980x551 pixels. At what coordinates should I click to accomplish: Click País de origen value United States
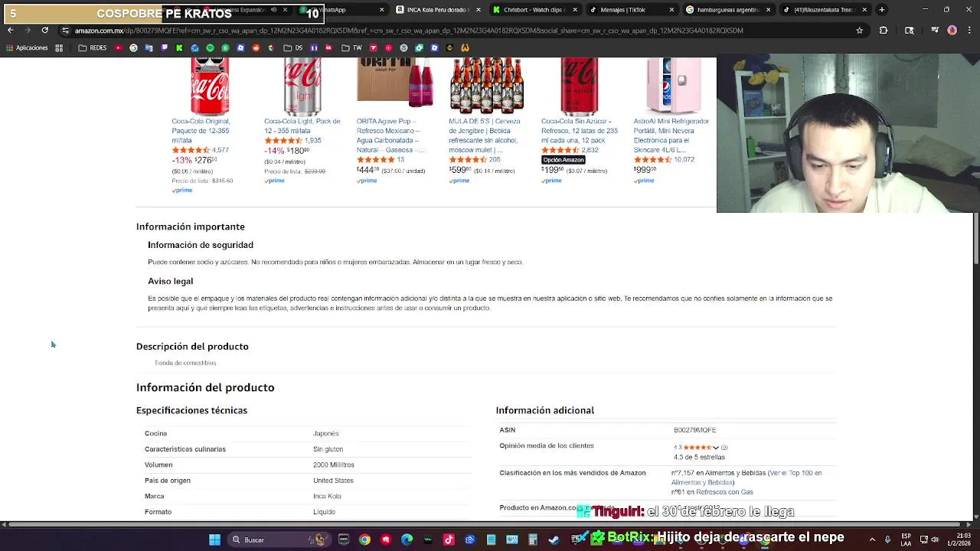point(333,481)
